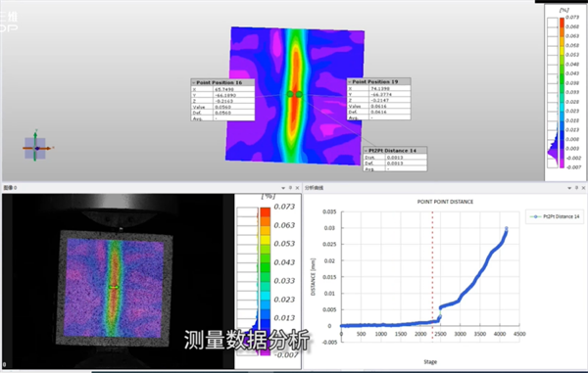Viewport: 588px width, 373px height.
Task: Pin the image 0 panel
Action: pyautogui.click(x=290, y=188)
